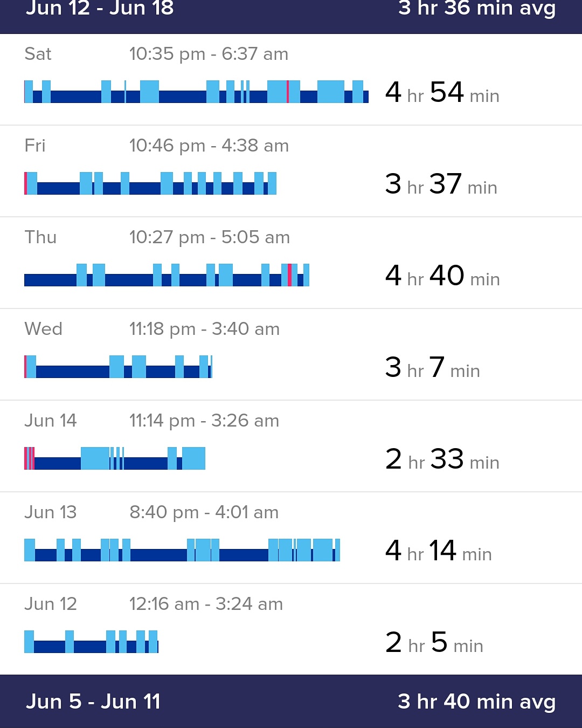Screen dimensions: 582x728
Task: Tap the Jun 13 sleep stages graph
Action: click(182, 550)
